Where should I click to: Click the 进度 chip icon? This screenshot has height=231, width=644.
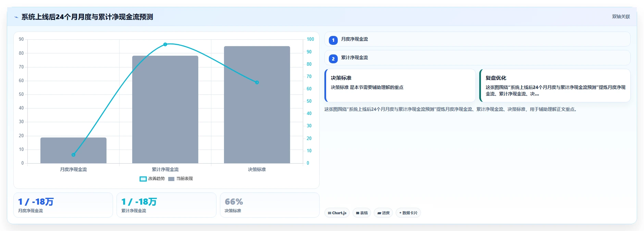point(379,213)
